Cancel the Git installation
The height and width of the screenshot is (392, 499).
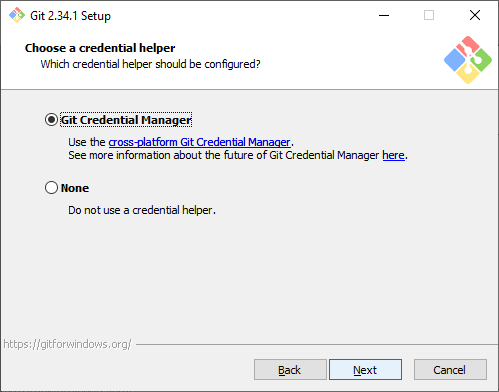point(450,370)
